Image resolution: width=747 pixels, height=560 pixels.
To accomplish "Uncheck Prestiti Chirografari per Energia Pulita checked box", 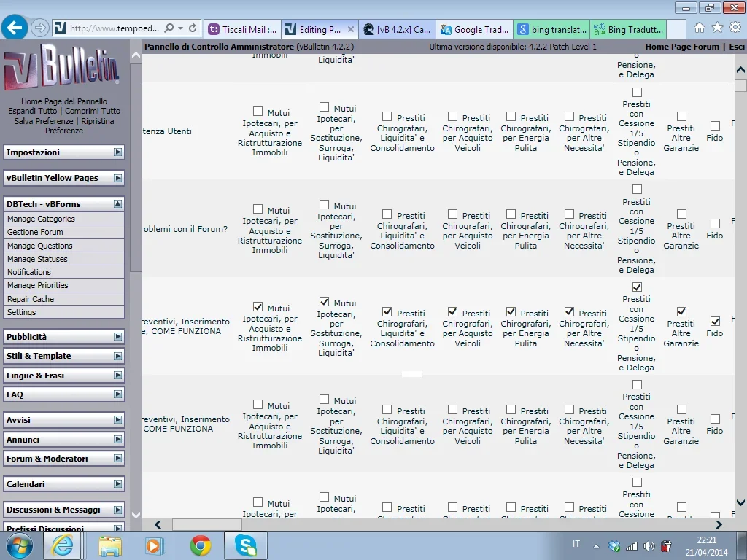I will 511,312.
